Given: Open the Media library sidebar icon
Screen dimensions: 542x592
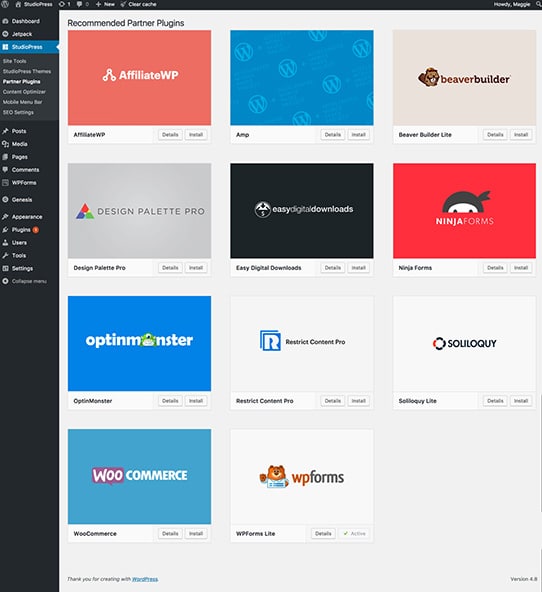Looking at the screenshot, I should pyautogui.click(x=5, y=144).
